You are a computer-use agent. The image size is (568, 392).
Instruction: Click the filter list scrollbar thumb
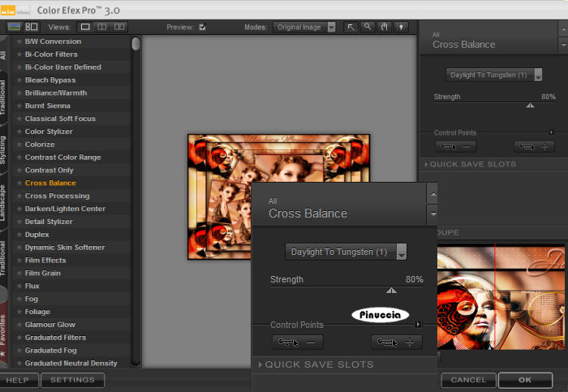coord(136,44)
